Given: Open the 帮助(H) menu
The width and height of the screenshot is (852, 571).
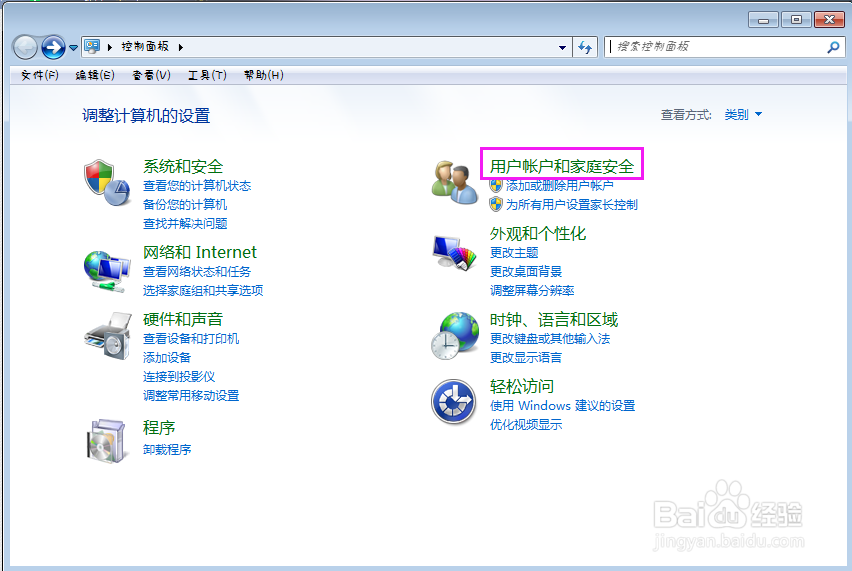Looking at the screenshot, I should [264, 75].
